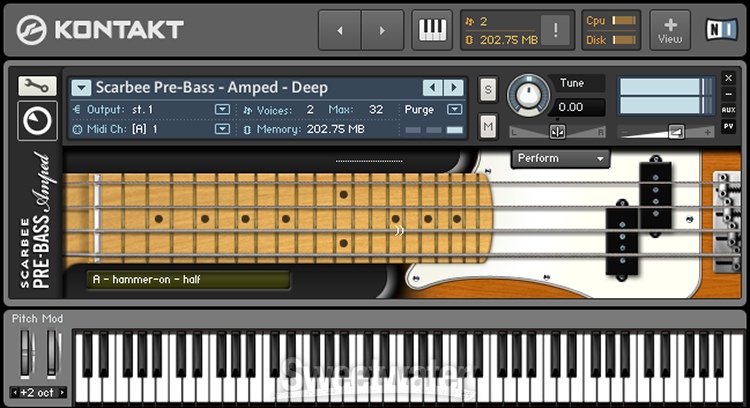This screenshot has width=750, height=408.
Task: Click the Tune knob
Action: point(528,96)
